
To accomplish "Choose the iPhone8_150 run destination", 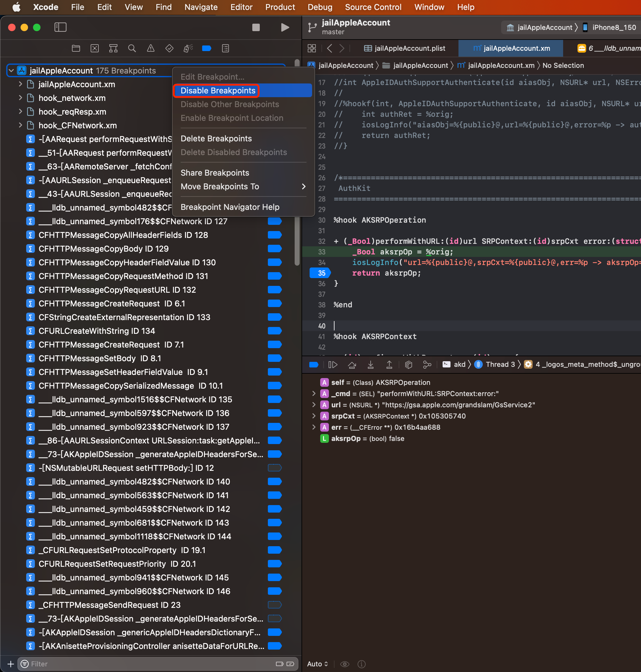I will point(609,27).
